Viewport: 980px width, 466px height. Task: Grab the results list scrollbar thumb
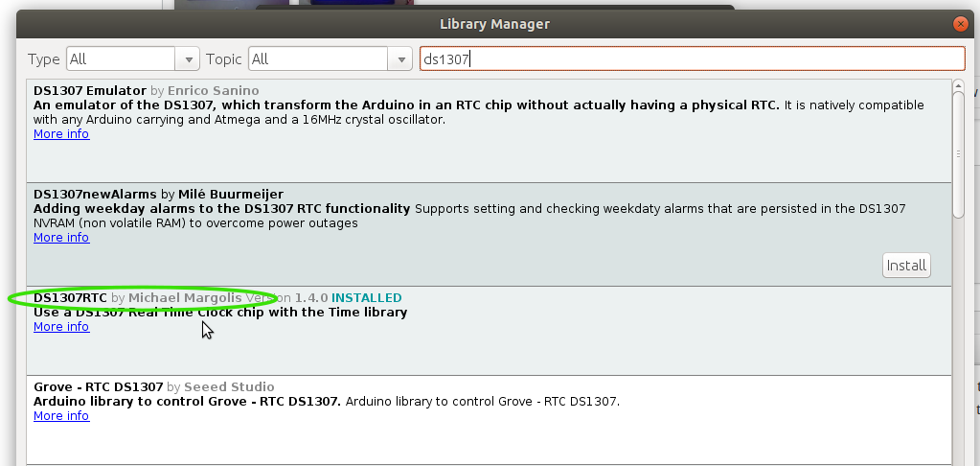click(958, 153)
